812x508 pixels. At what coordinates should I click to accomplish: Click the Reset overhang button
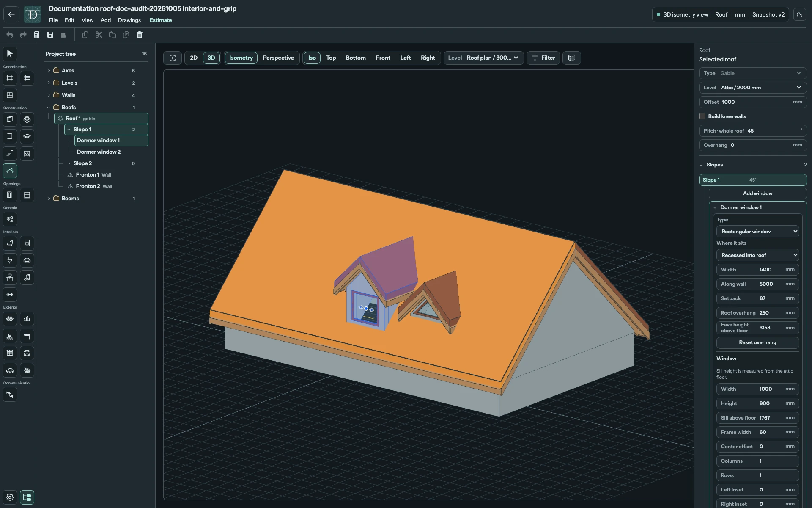pos(757,342)
